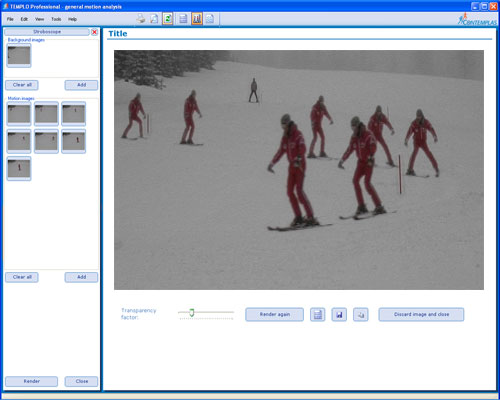Click Discard image and close
Image resolution: width=500 pixels, height=400 pixels.
click(x=421, y=314)
